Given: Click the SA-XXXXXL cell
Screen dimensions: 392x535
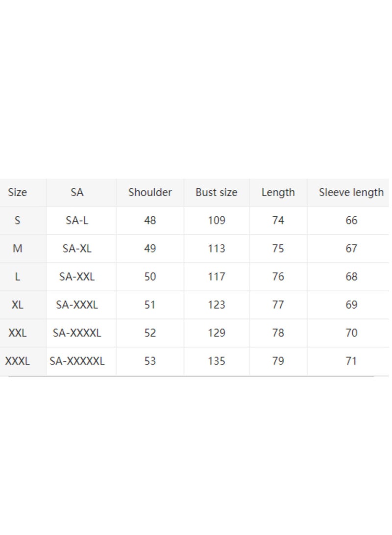Looking at the screenshot, I should (77, 361).
